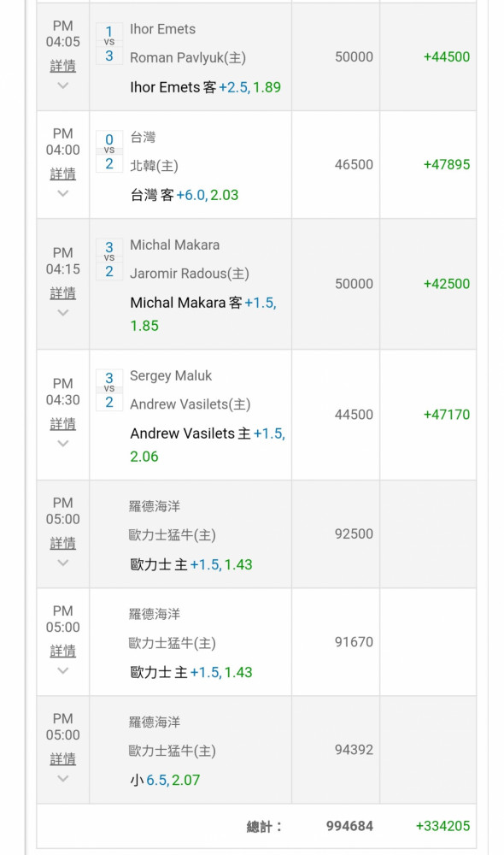Expand chevron under PM 04:30 row

click(62, 443)
